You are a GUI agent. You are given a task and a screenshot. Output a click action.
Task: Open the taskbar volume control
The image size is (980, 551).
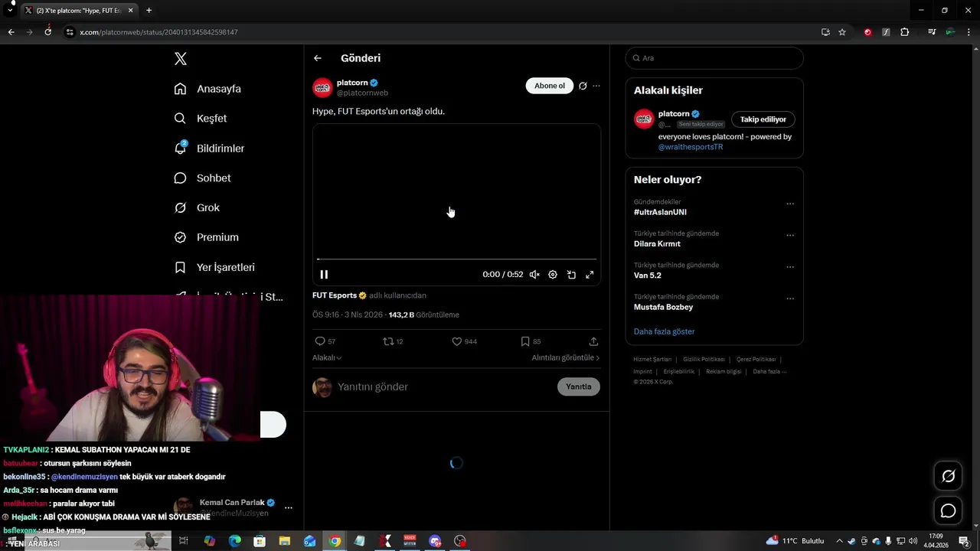(913, 541)
